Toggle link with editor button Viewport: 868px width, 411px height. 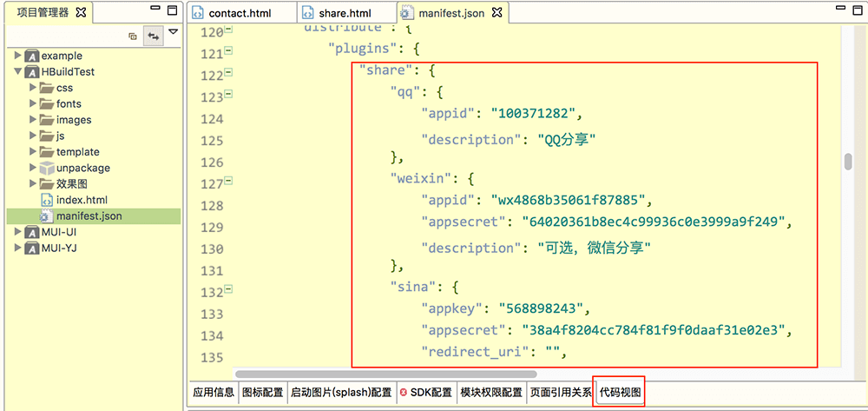154,36
